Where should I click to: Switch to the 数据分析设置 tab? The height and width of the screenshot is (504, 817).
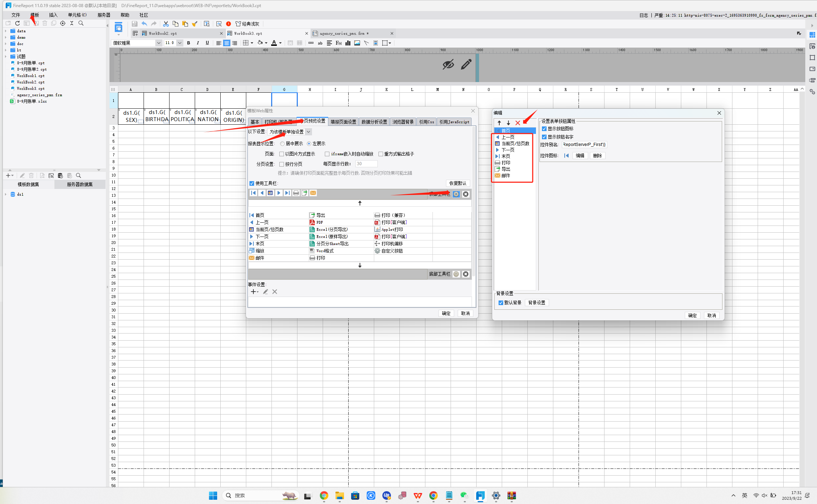374,122
